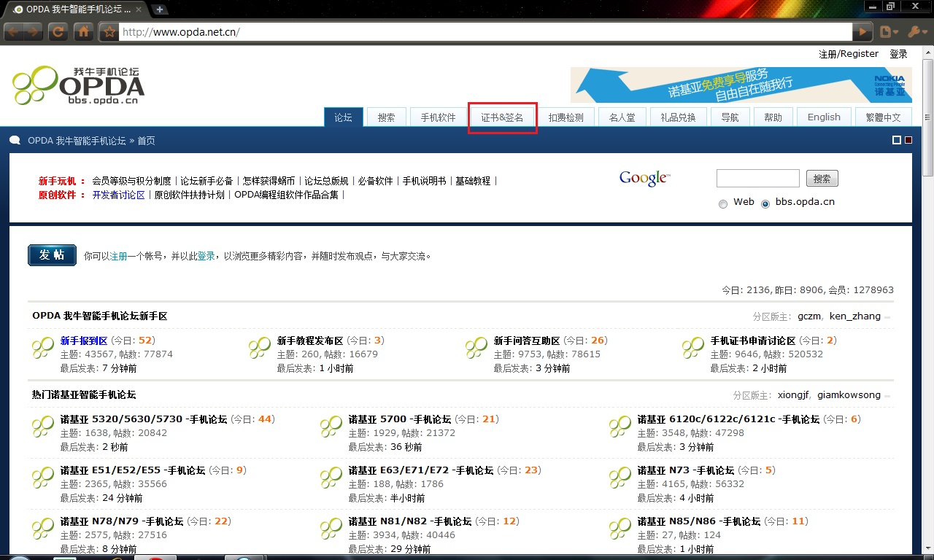Open the 首页 breadcrumb link
Viewport: 934px width, 560px height.
click(146, 141)
